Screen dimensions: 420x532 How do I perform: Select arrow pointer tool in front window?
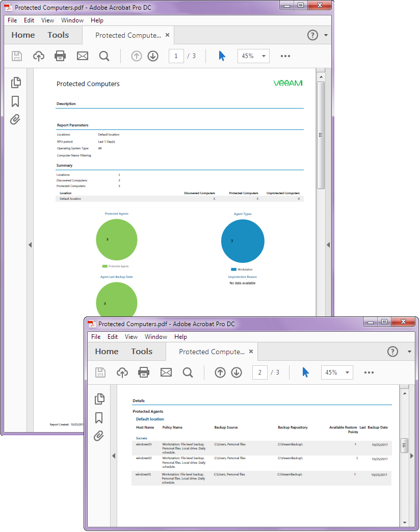pos(305,372)
